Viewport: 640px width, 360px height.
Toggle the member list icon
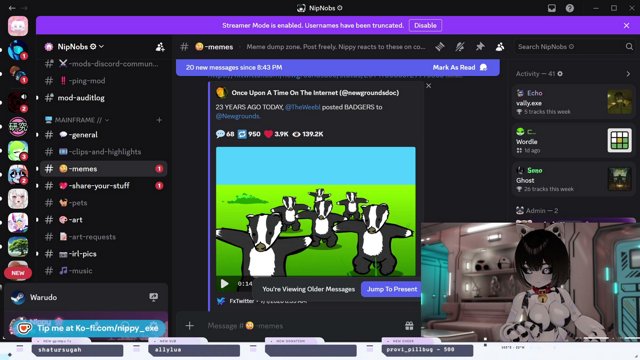pyautogui.click(x=500, y=47)
